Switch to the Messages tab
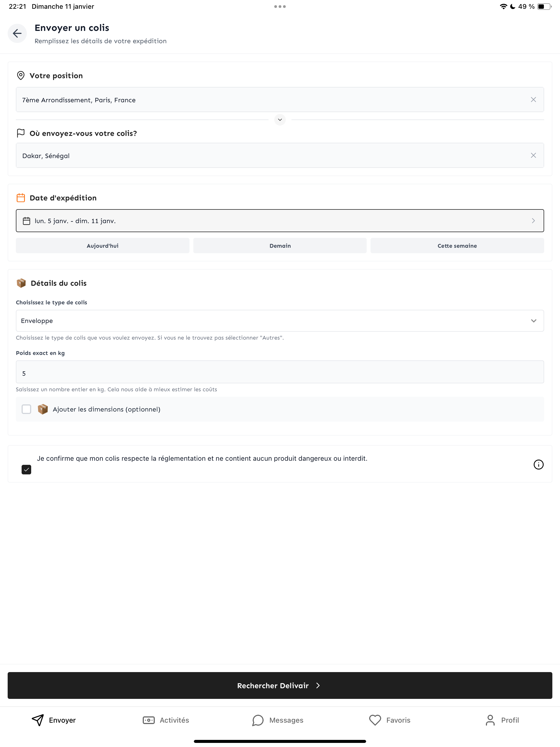This screenshot has width=560, height=747. (278, 720)
